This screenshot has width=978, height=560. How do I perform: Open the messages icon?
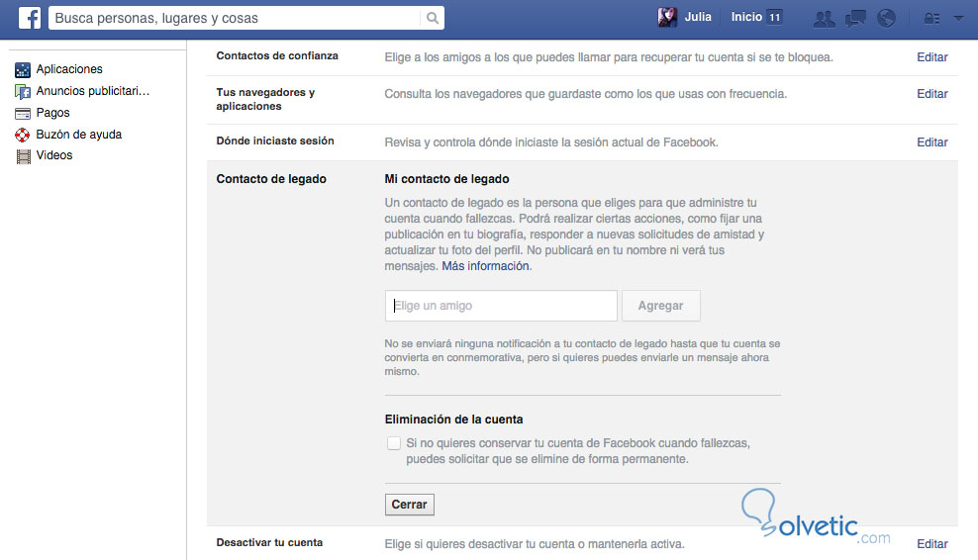pos(855,19)
